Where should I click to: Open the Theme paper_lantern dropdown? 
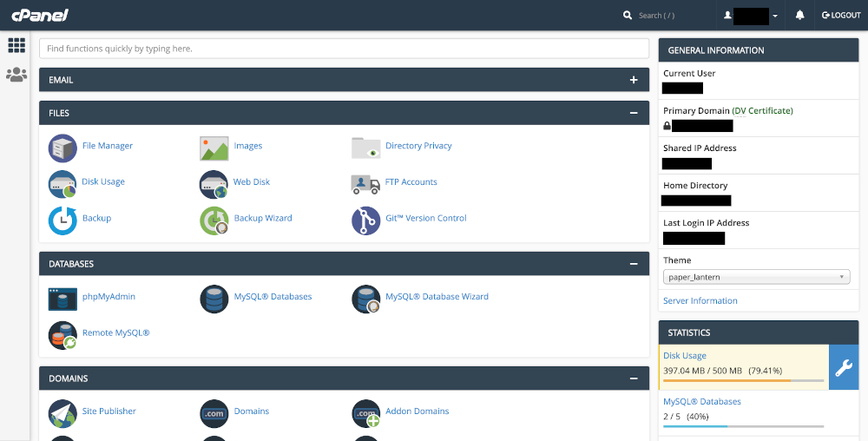point(756,277)
